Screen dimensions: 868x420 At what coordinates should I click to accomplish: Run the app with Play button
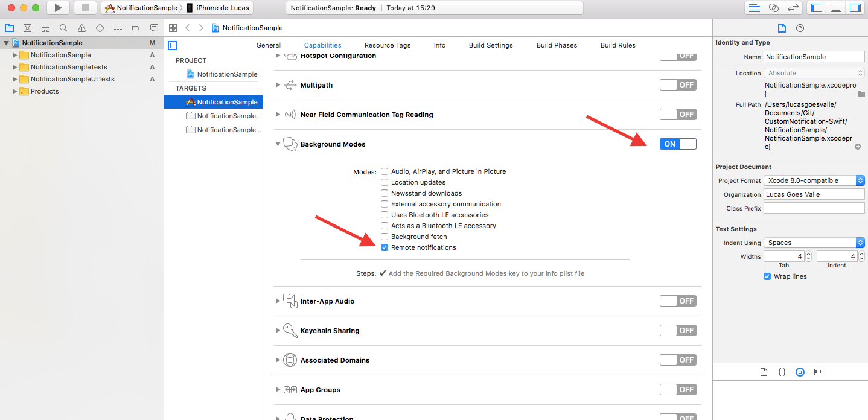tap(58, 8)
